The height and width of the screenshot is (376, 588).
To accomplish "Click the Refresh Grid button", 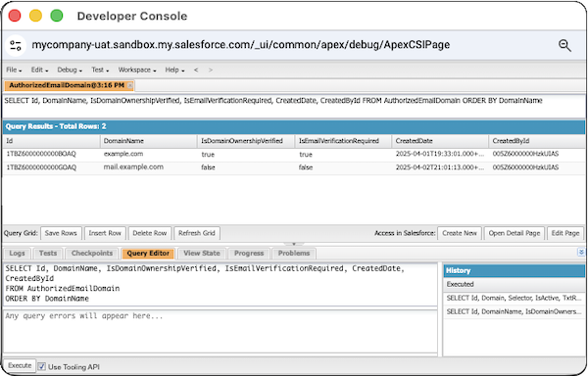I will pos(197,233).
